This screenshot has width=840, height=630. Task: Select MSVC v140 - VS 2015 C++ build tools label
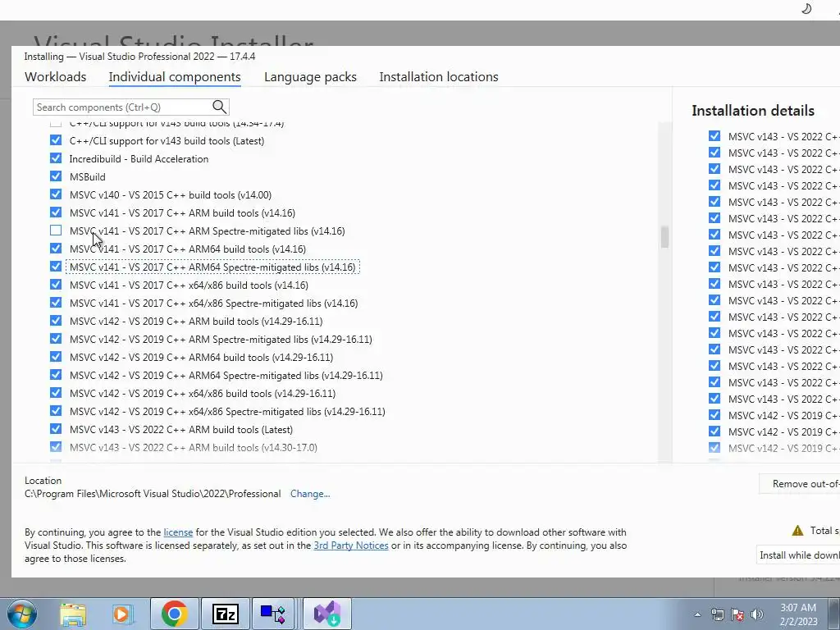[x=171, y=195]
